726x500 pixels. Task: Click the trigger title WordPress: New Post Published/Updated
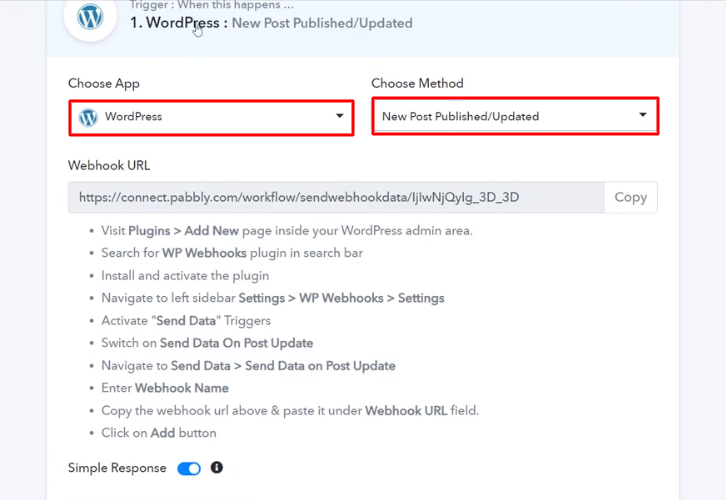tap(271, 23)
